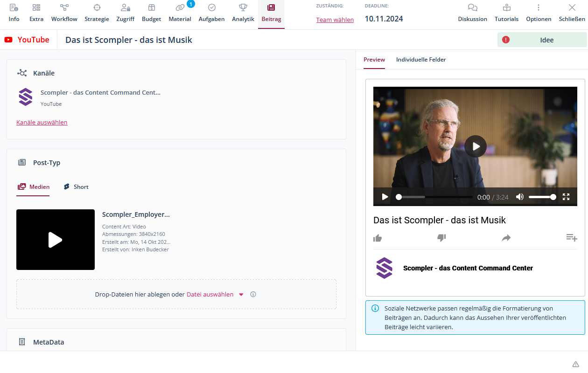The image size is (588, 373).
Task: Mute the preview video volume
Action: tap(519, 197)
